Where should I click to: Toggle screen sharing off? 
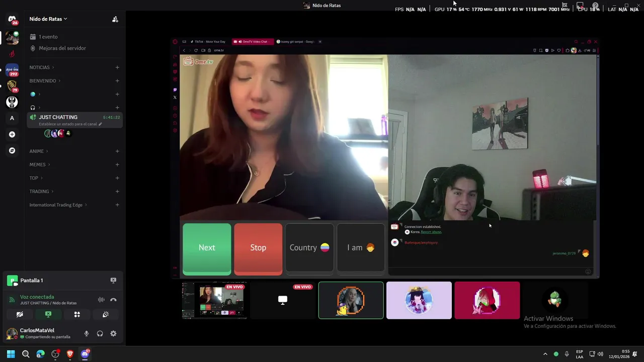(48, 314)
